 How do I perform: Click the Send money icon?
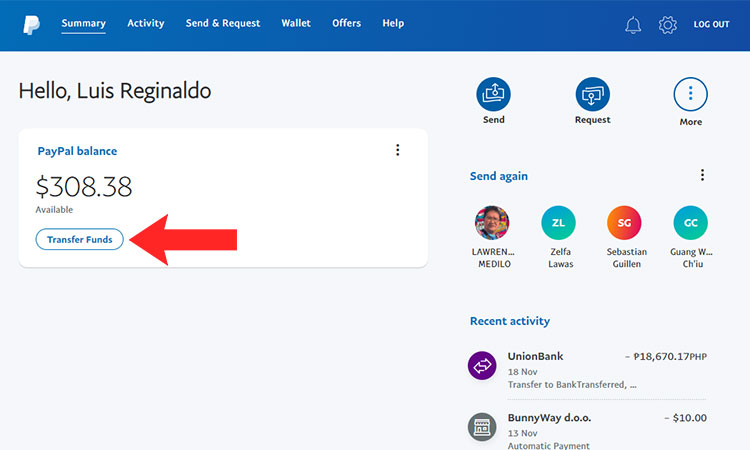coord(493,94)
